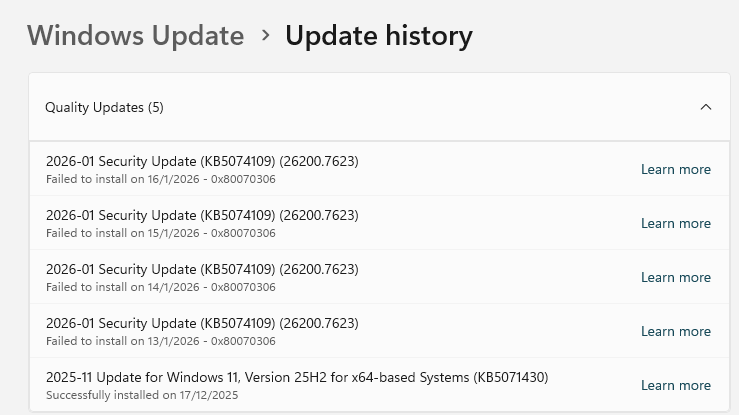Screen dimensions: 739x415
Task: Open Learn more for 13/1/2026 failed update
Action: click(675, 331)
